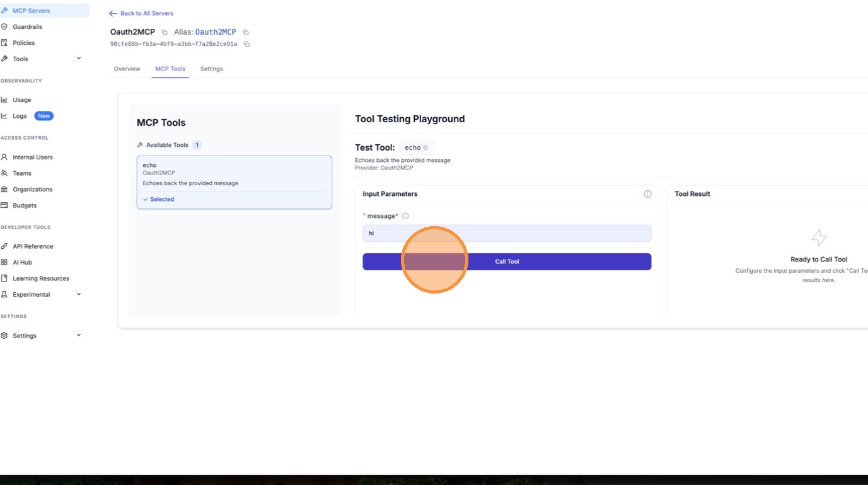Copy the server ID
Viewport: 868px width, 485px height.
tap(247, 44)
